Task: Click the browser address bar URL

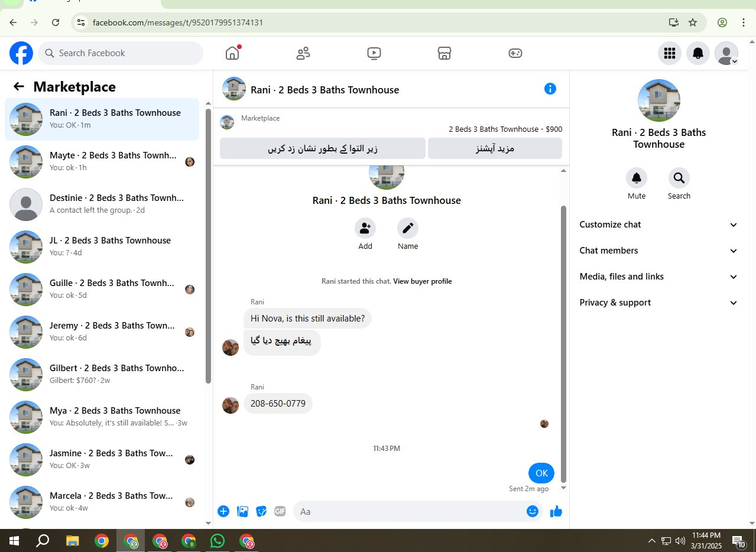Action: click(x=178, y=22)
